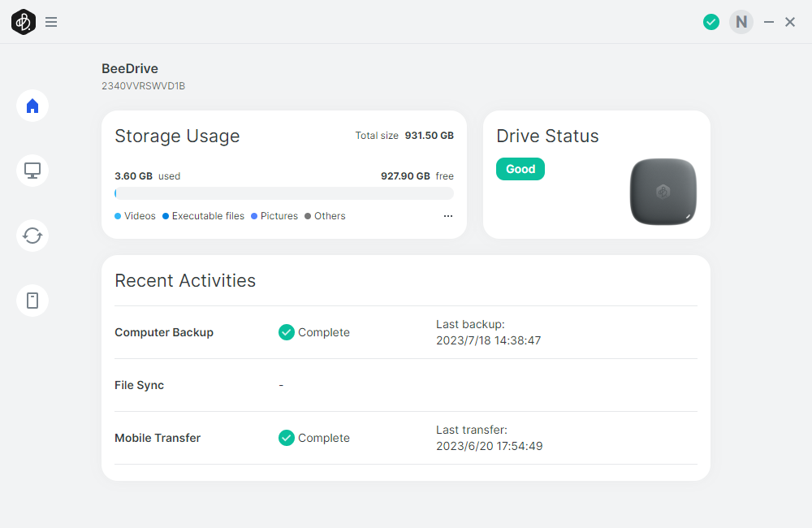Click the BeeDrive device name title
The height and width of the screenshot is (528, 812).
pos(129,68)
